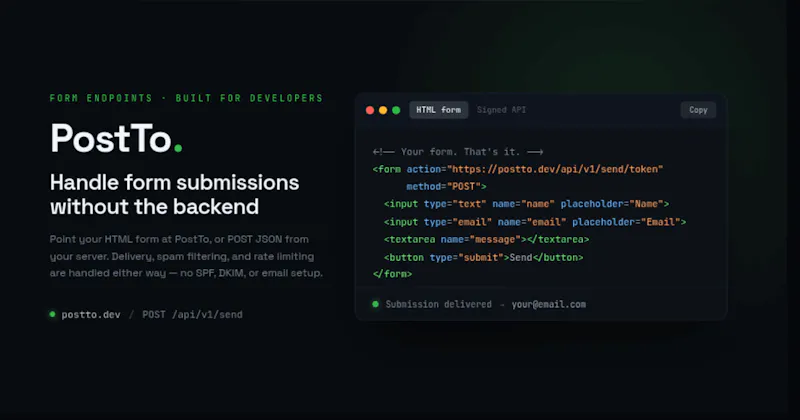Click the method="POST" code line

(x=446, y=186)
